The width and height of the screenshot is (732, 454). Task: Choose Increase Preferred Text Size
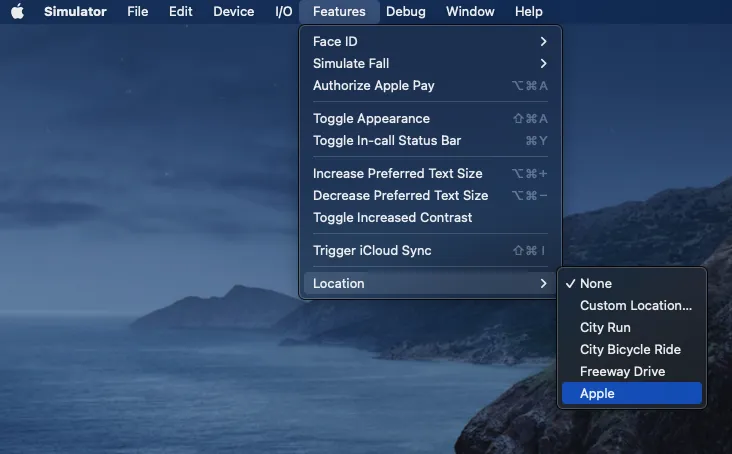pos(430,174)
